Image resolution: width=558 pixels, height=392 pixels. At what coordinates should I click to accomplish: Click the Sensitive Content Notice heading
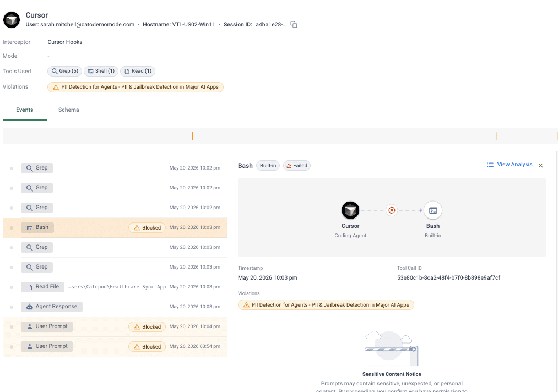tap(392, 374)
